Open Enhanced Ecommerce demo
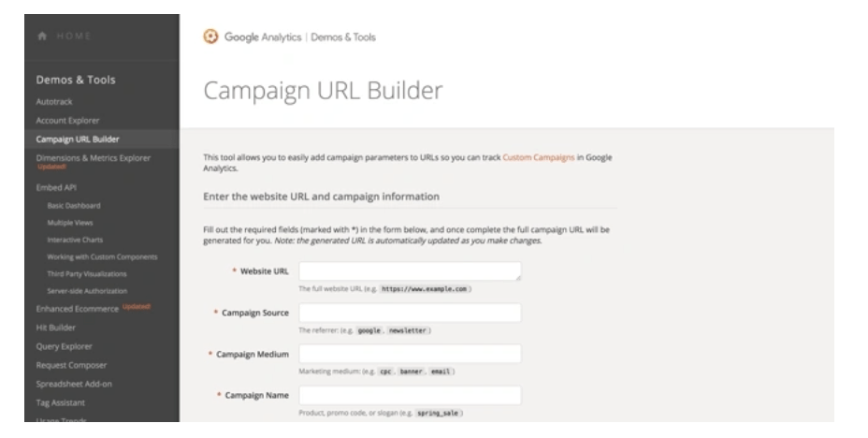 point(78,309)
